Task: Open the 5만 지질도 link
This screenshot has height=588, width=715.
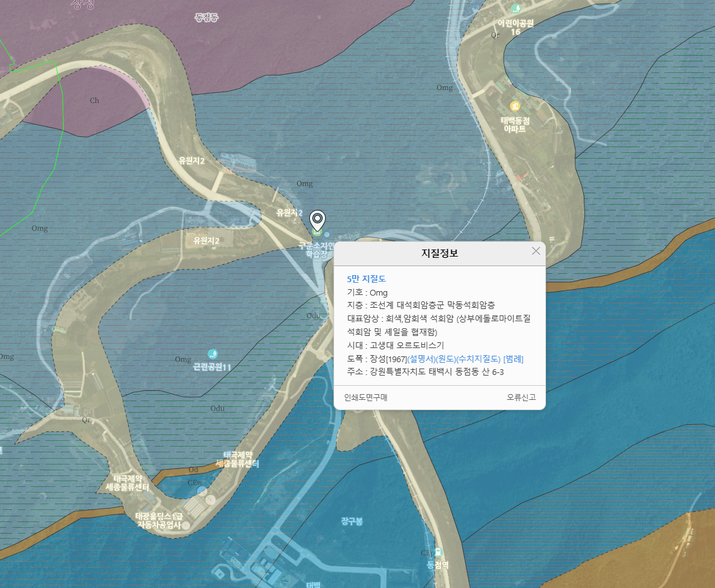Action: pos(366,279)
